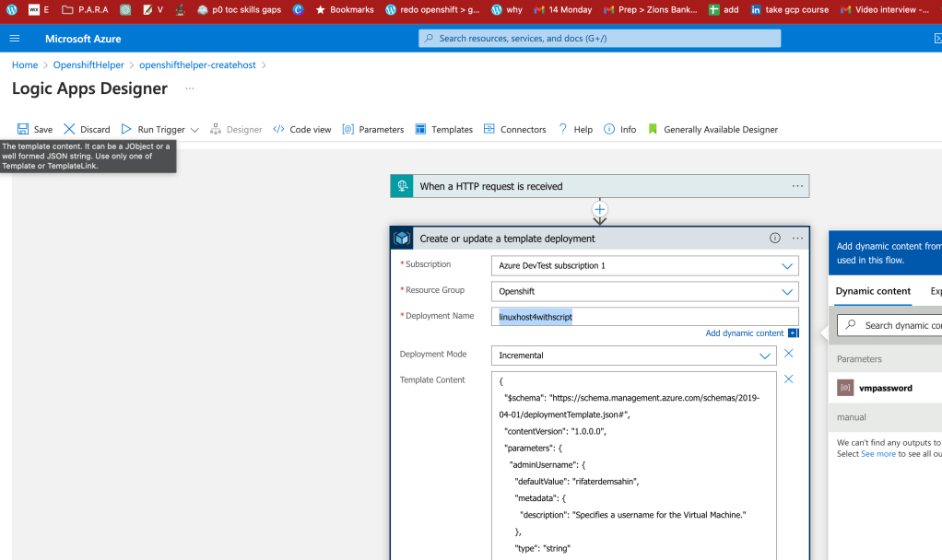Click the blue Add dynamic content plus icon
The image size is (942, 560).
(793, 333)
